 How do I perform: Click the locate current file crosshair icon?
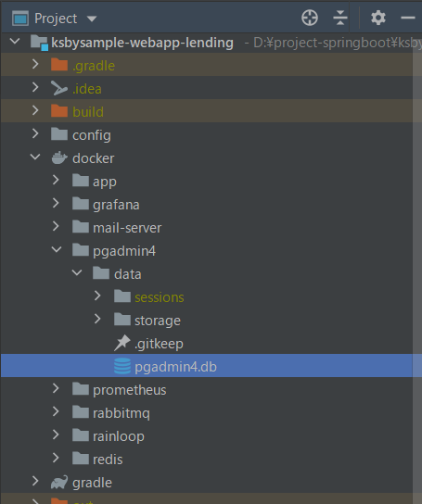pyautogui.click(x=310, y=18)
